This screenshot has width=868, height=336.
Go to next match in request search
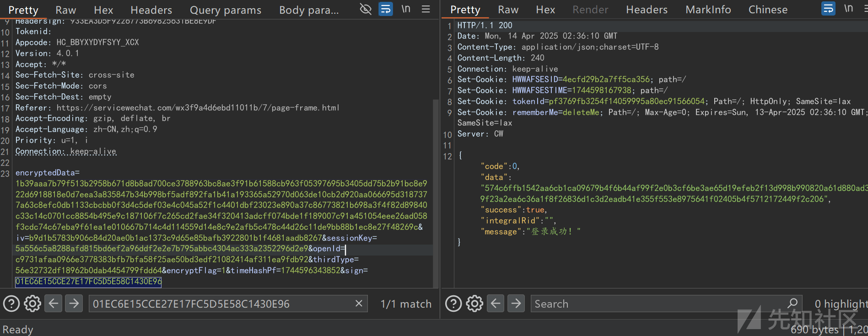click(74, 304)
